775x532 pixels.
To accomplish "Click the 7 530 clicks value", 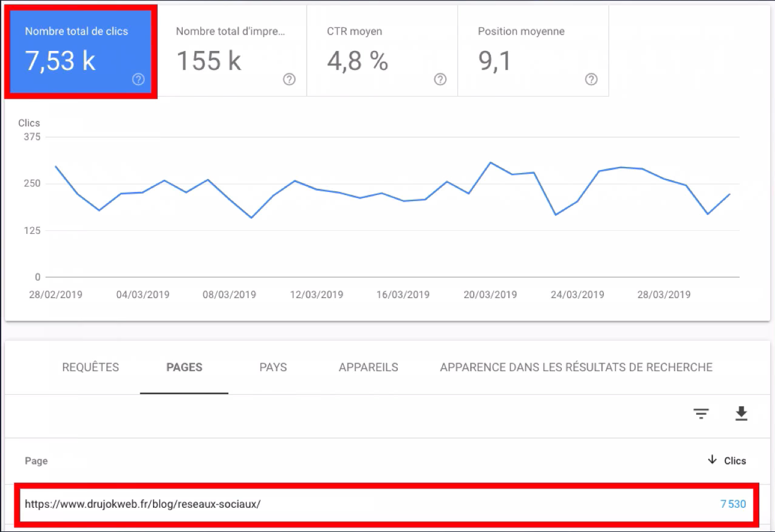I will (x=733, y=503).
